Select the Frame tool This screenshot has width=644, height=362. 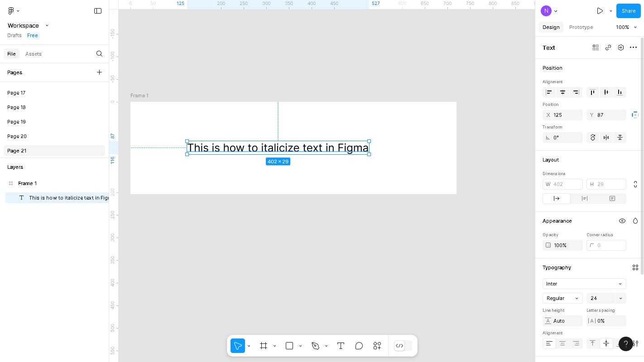click(x=264, y=346)
